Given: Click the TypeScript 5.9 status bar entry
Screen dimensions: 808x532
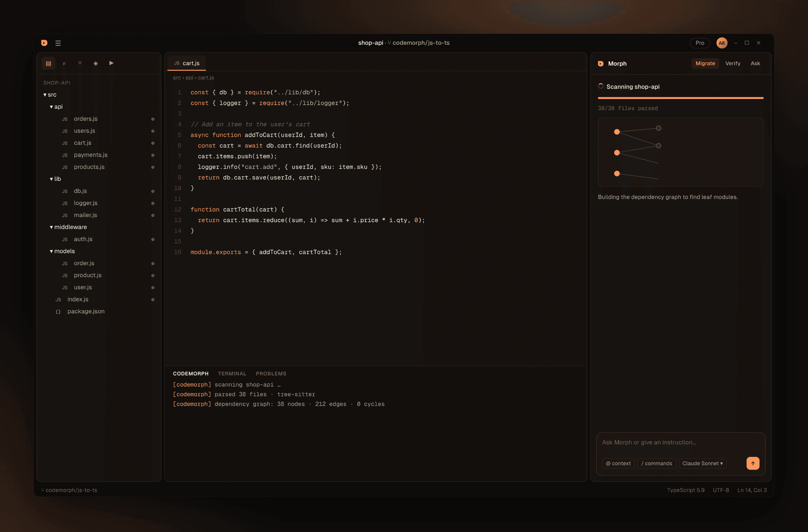Looking at the screenshot, I should [685, 490].
